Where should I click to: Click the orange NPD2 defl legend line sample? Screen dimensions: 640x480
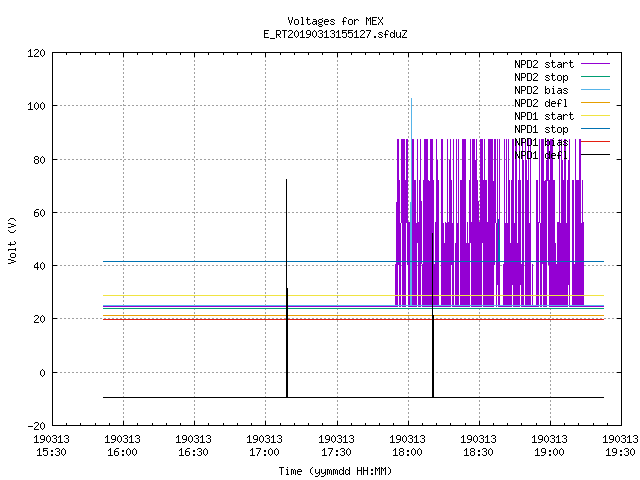click(x=595, y=102)
